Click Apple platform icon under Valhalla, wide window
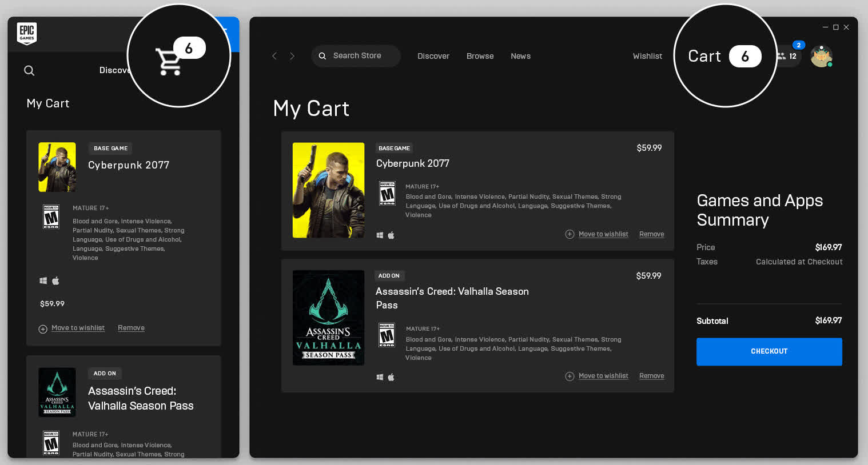This screenshot has width=868, height=465. point(391,377)
